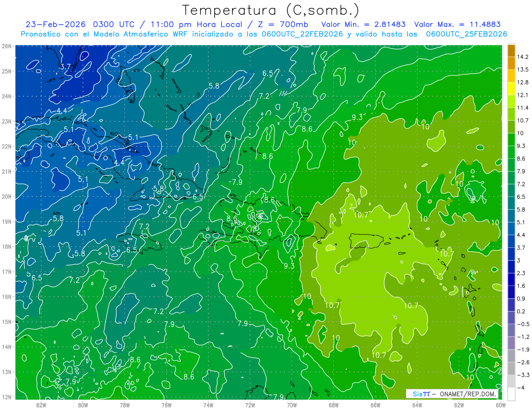
Task: Click the '11:00 pm Hora Local' text
Action: pyautogui.click(x=196, y=24)
